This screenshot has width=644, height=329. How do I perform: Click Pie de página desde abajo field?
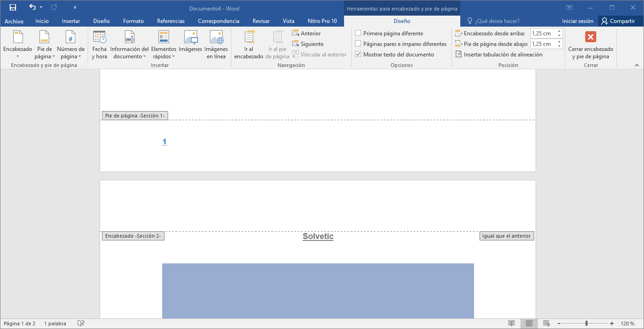pyautogui.click(x=542, y=44)
